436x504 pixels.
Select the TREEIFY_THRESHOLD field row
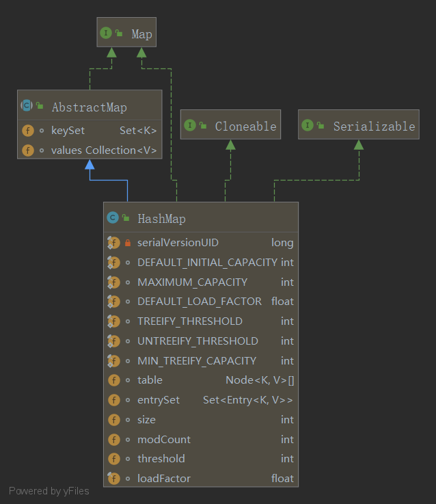pyautogui.click(x=200, y=321)
